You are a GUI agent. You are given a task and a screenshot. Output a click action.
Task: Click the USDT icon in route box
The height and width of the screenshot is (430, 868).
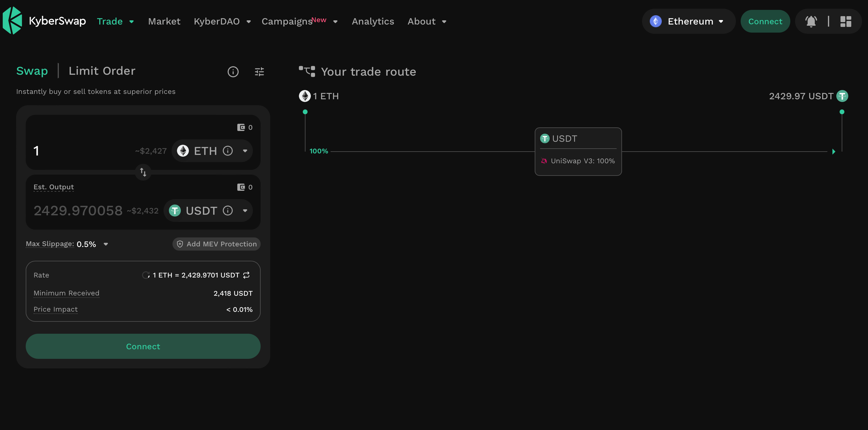pyautogui.click(x=545, y=138)
